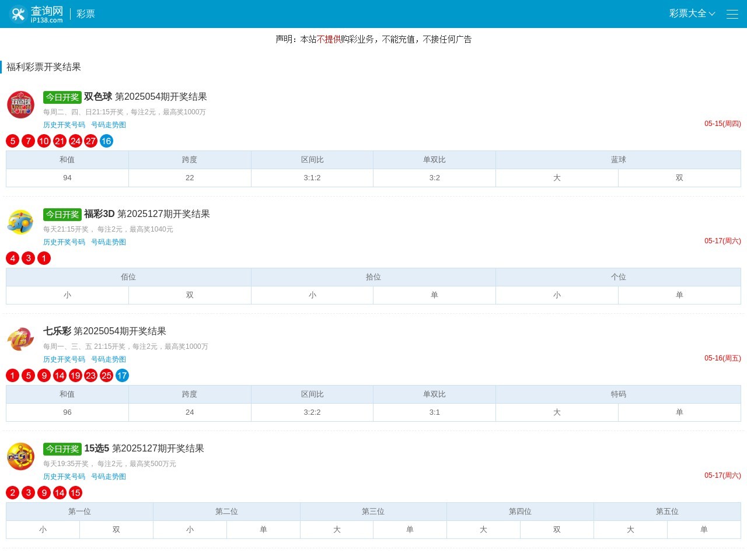Click the 双色球 第2025054期 title
This screenshot has width=747, height=560.
click(x=145, y=97)
